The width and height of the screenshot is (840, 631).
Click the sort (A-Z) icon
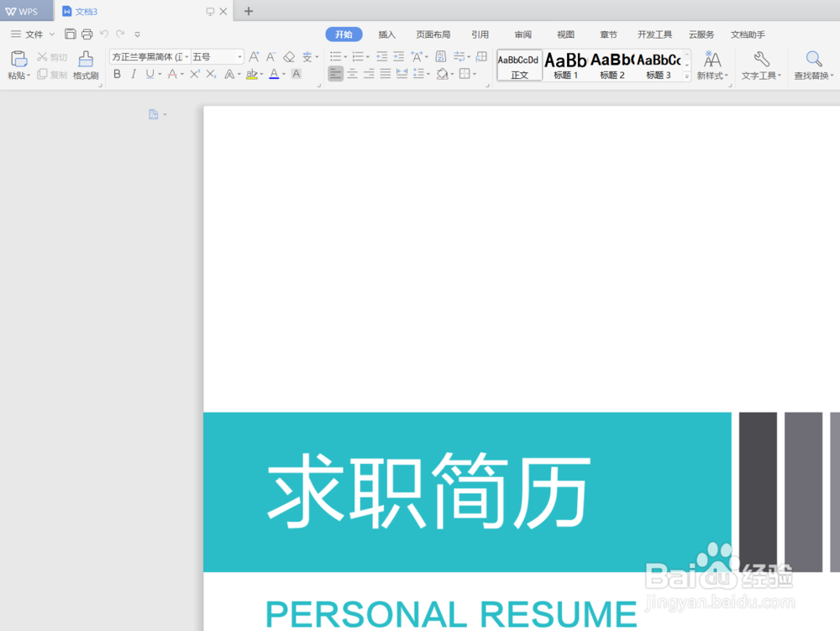point(440,56)
